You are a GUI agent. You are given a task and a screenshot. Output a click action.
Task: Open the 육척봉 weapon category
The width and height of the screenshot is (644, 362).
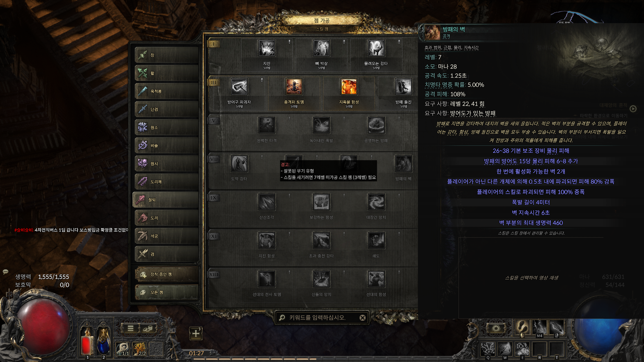click(x=166, y=91)
